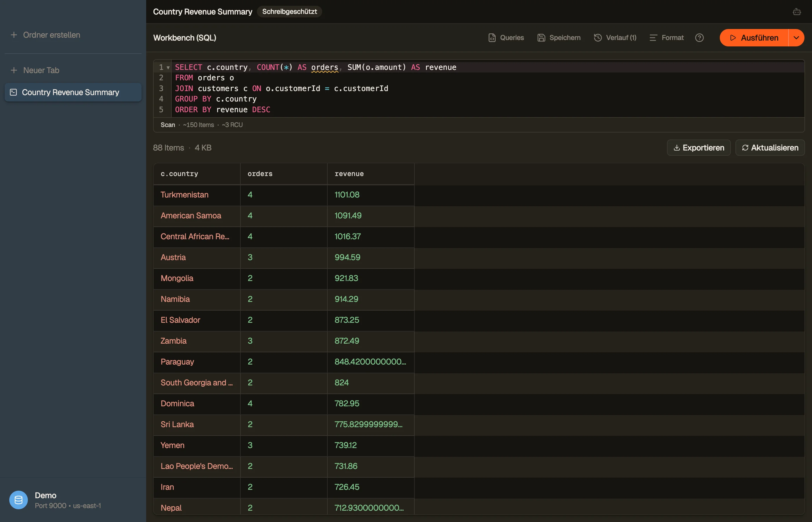The height and width of the screenshot is (522, 812).
Task: Click the c.country column header
Action: point(197,174)
